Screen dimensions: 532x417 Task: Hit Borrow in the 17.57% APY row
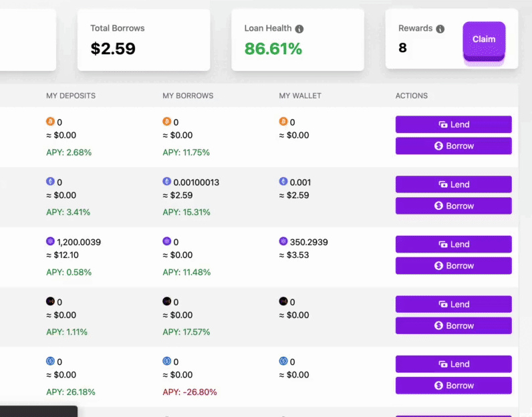(453, 325)
